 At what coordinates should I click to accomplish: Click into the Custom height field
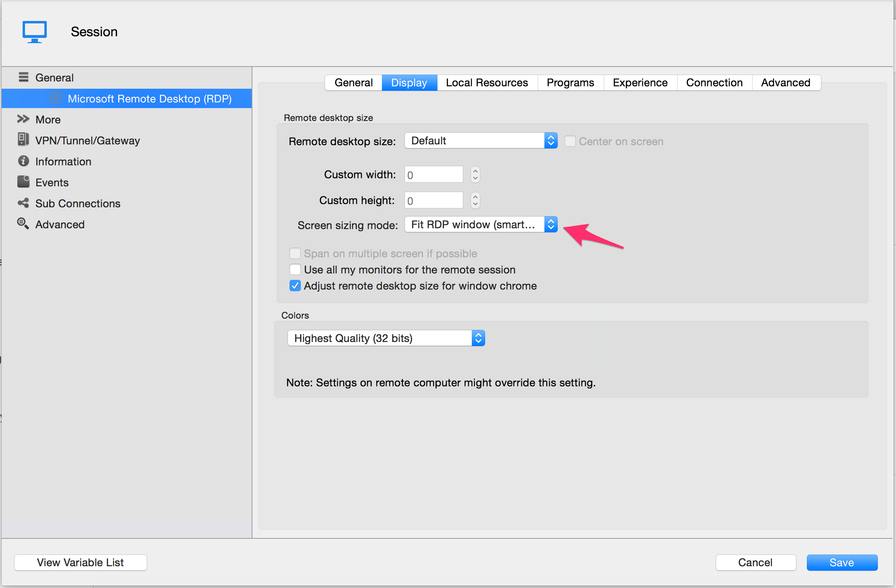pyautogui.click(x=433, y=200)
